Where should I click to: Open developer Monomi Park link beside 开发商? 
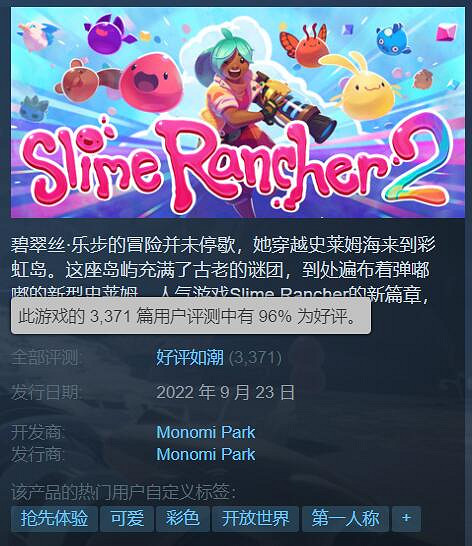click(x=206, y=432)
